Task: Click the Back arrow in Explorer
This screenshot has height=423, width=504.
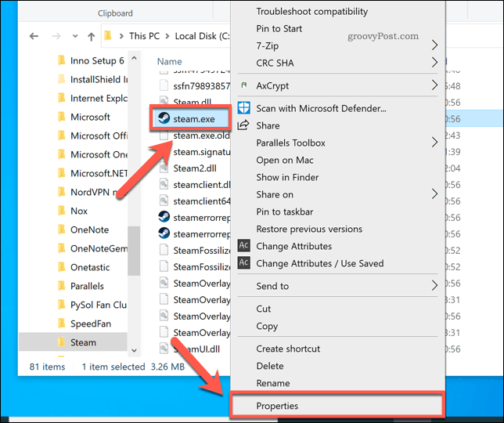Action: (34, 36)
